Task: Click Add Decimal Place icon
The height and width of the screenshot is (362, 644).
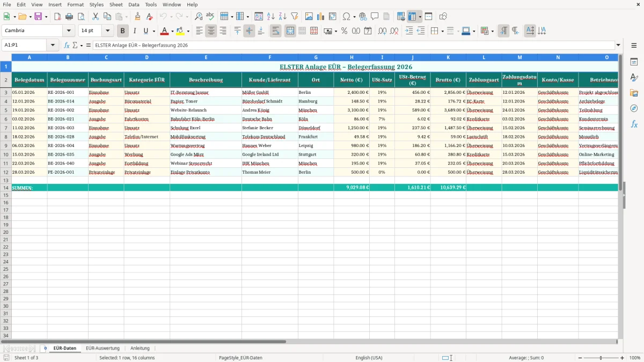Action: pos(383,31)
